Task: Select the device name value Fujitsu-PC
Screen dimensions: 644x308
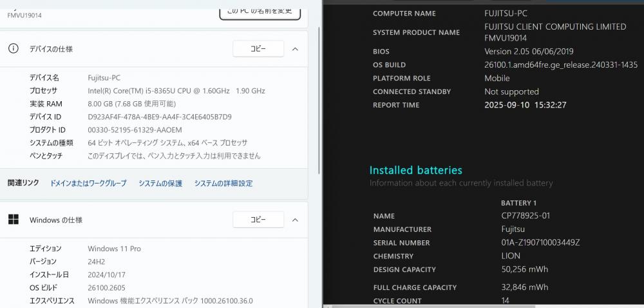Action: (104, 77)
